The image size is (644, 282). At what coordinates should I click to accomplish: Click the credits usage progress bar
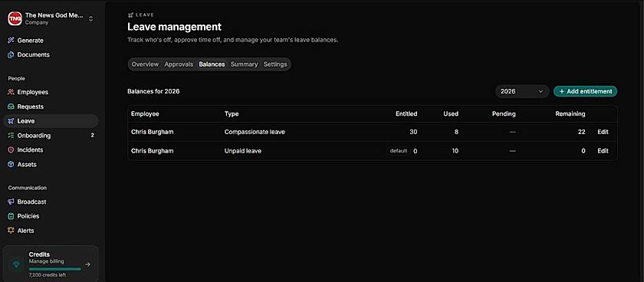coord(54,269)
